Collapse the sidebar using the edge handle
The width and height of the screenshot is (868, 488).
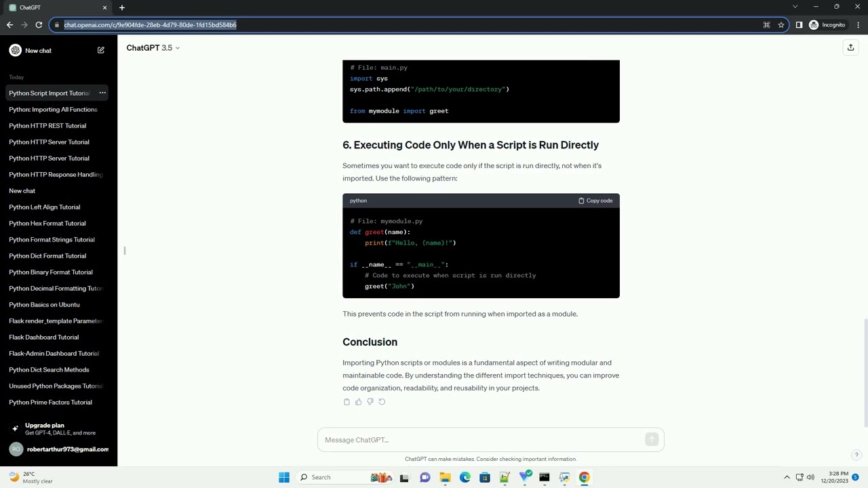(125, 251)
